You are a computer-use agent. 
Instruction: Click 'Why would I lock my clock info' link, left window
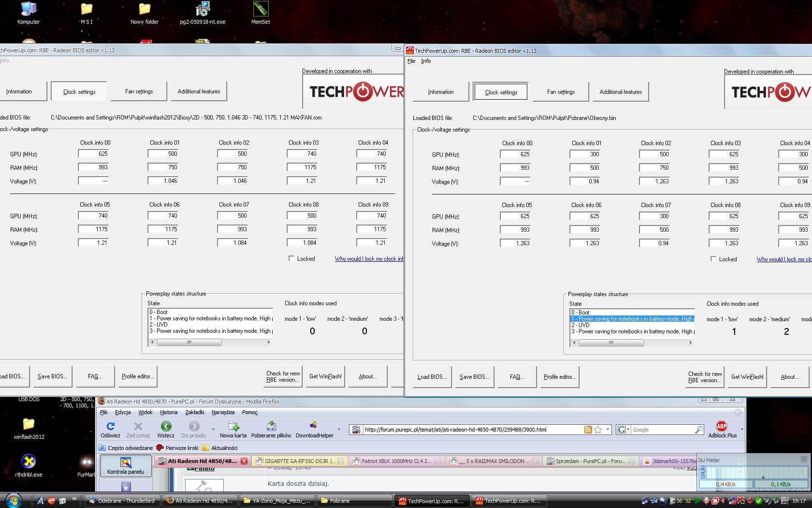coord(369,259)
